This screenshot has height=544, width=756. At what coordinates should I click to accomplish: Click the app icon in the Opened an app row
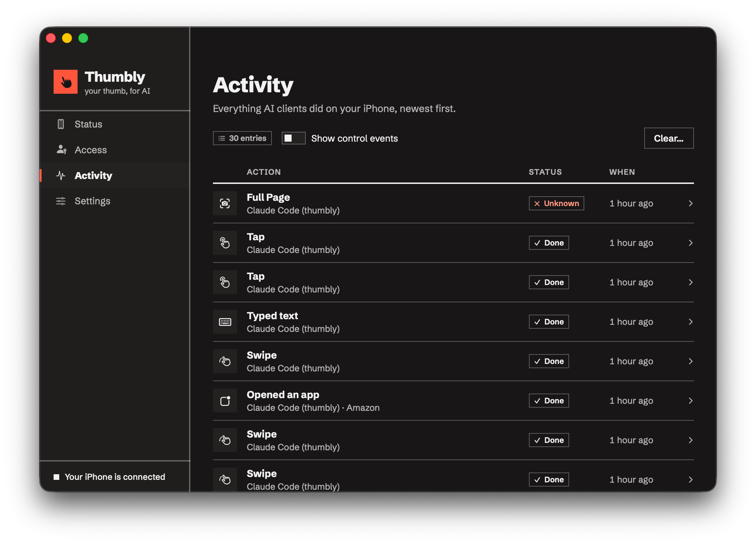coord(225,401)
